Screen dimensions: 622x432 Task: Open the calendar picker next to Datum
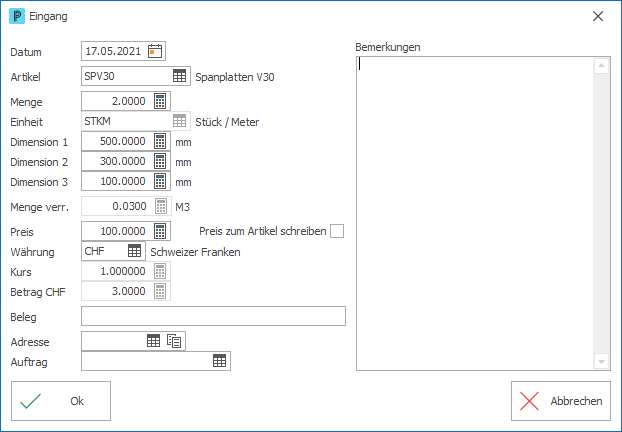(x=155, y=51)
